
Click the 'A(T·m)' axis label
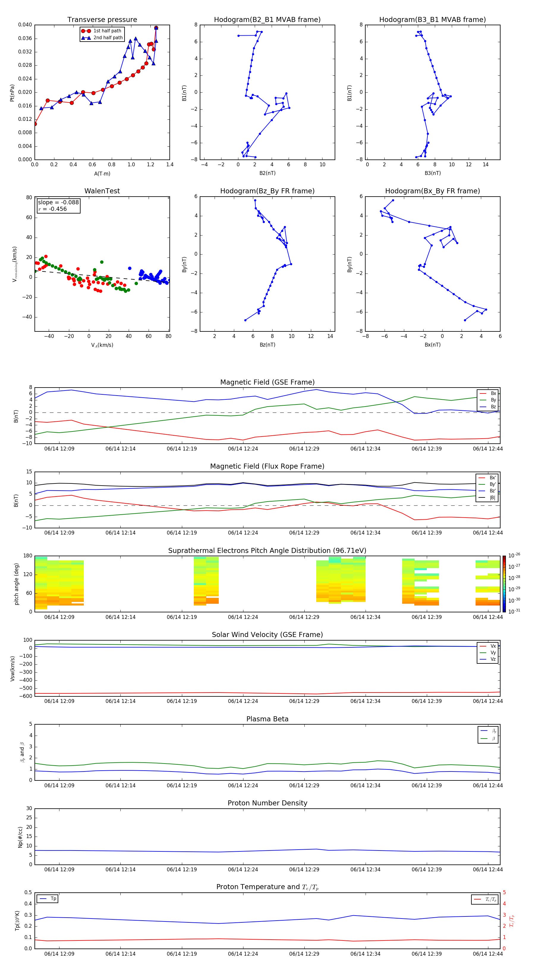tap(102, 174)
